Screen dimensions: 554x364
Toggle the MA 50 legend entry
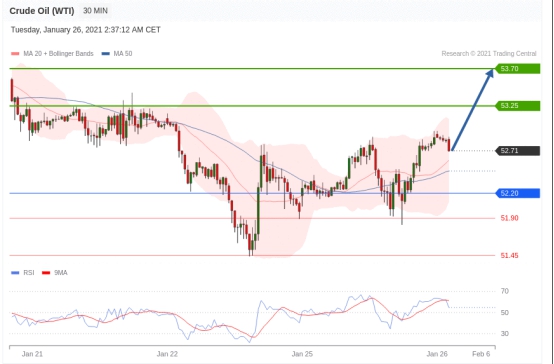pos(117,54)
